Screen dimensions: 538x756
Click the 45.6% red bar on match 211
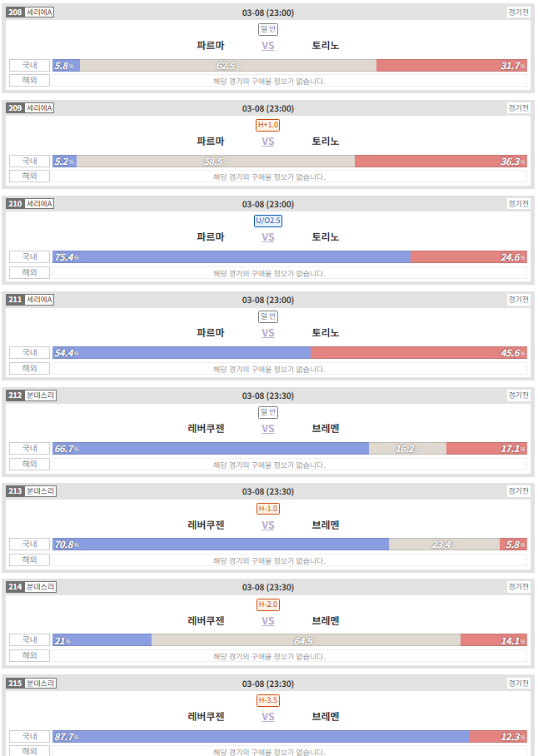tap(419, 353)
